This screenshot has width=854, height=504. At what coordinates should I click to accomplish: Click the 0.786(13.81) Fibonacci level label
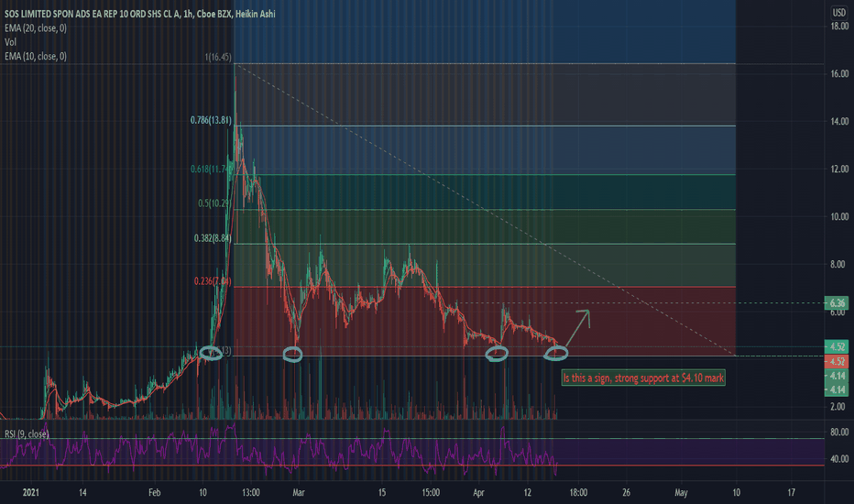211,120
